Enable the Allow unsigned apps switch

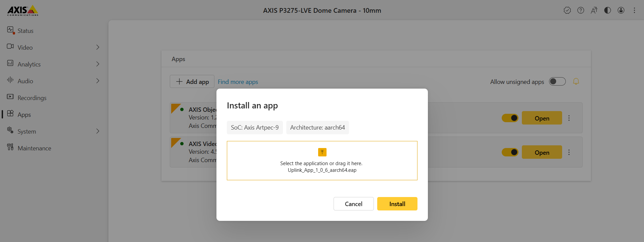click(x=557, y=82)
